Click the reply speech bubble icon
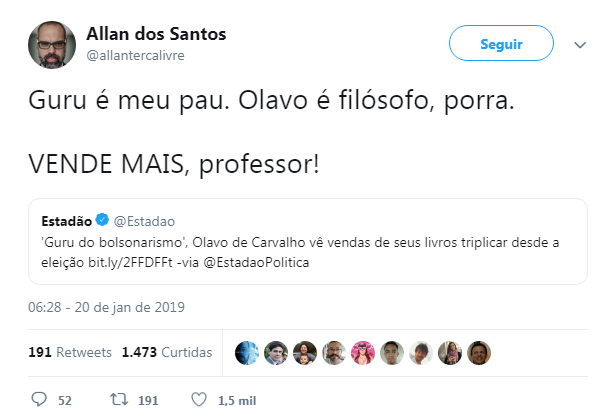This screenshot has height=416, width=610. pyautogui.click(x=39, y=399)
